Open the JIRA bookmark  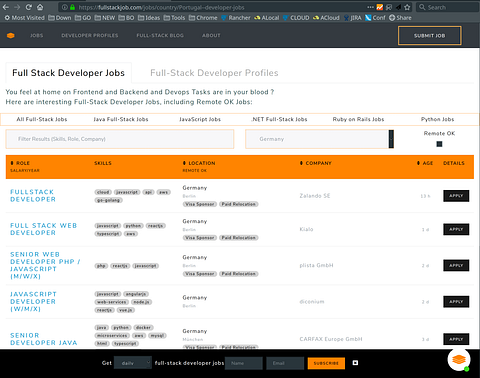click(x=353, y=18)
